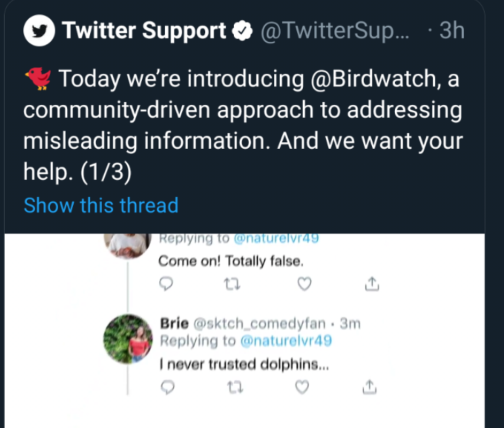Like the 'Come on! Totally false.' reply
The height and width of the screenshot is (428, 504).
click(x=304, y=284)
